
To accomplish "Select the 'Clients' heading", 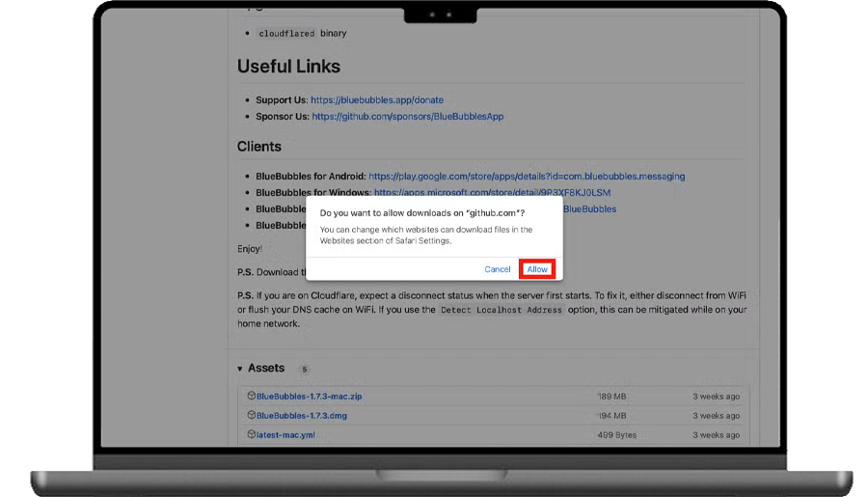I will coord(259,147).
